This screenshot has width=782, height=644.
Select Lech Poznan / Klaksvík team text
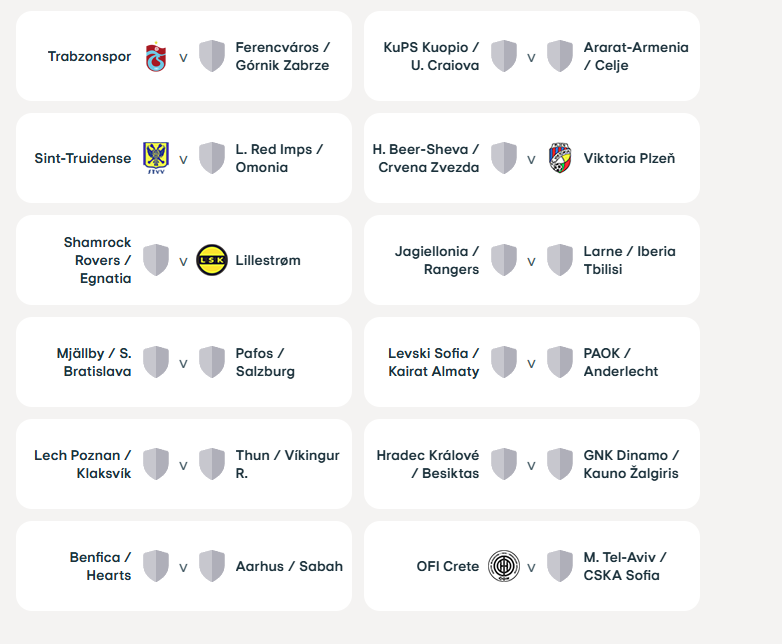[x=82, y=464]
